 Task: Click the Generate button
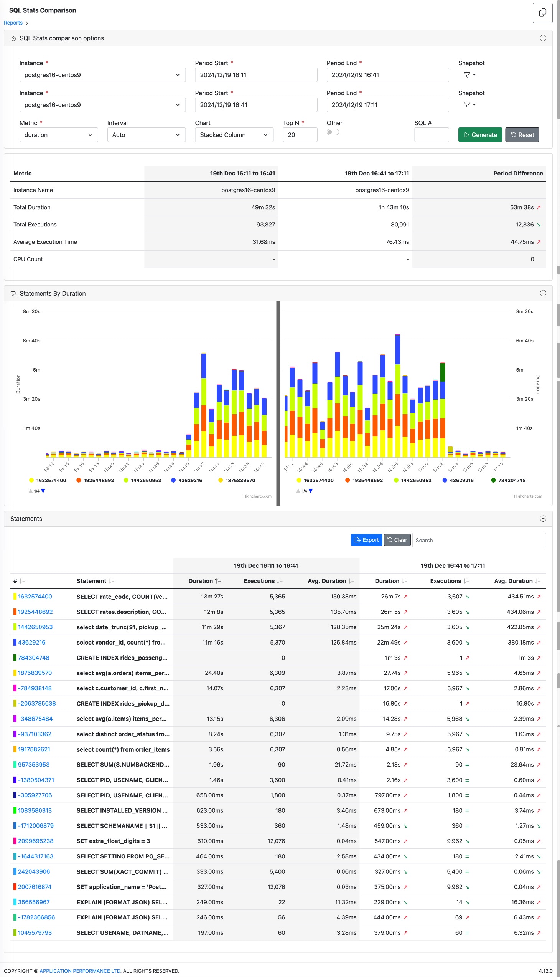click(480, 135)
